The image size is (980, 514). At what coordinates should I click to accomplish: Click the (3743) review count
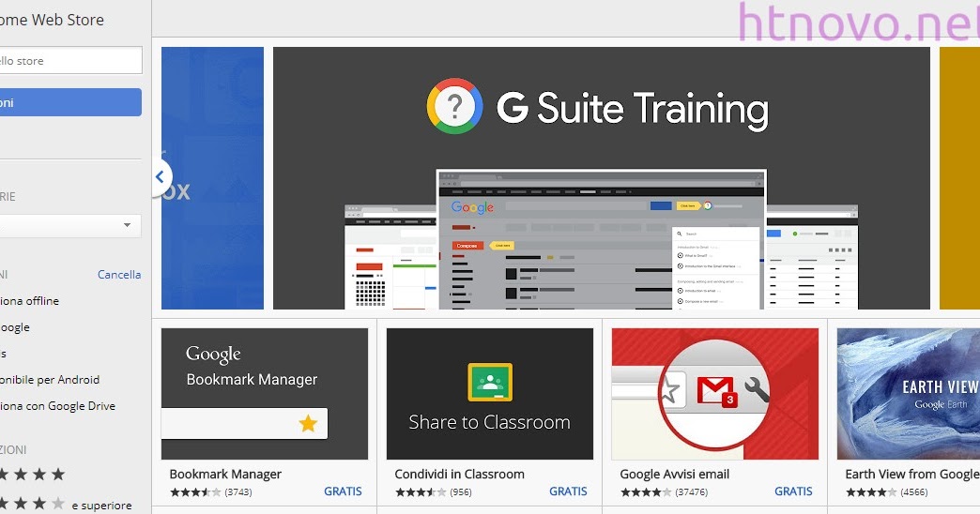tap(238, 492)
